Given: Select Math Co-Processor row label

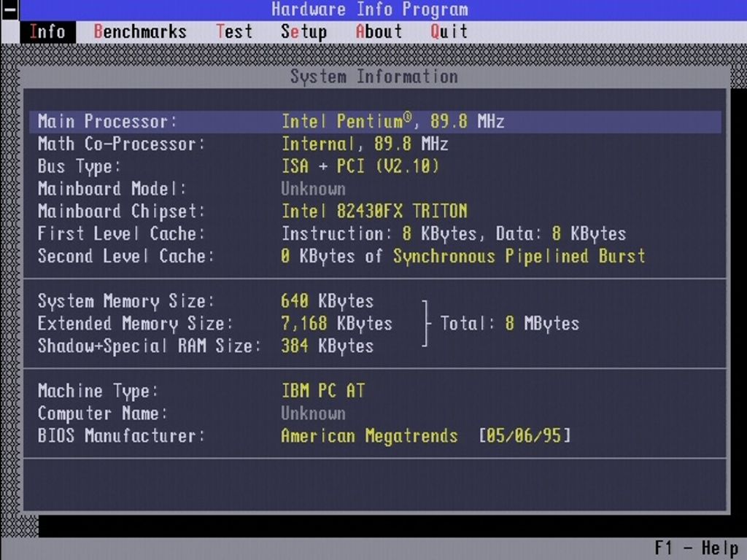Looking at the screenshot, I should tap(121, 144).
